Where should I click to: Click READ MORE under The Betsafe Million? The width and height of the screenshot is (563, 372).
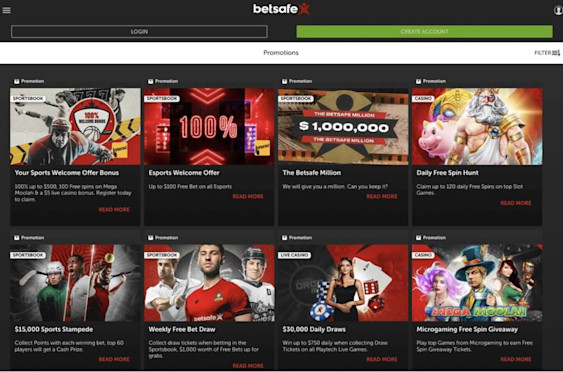[x=382, y=196]
